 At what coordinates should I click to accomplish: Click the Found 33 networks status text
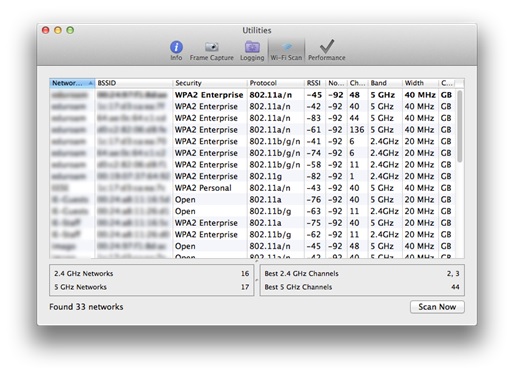point(86,307)
